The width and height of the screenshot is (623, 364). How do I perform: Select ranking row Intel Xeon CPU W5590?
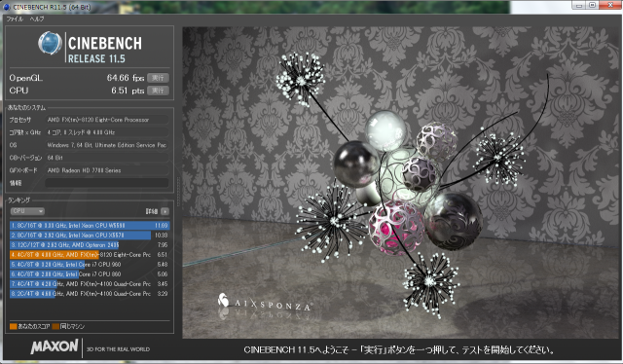click(x=90, y=226)
